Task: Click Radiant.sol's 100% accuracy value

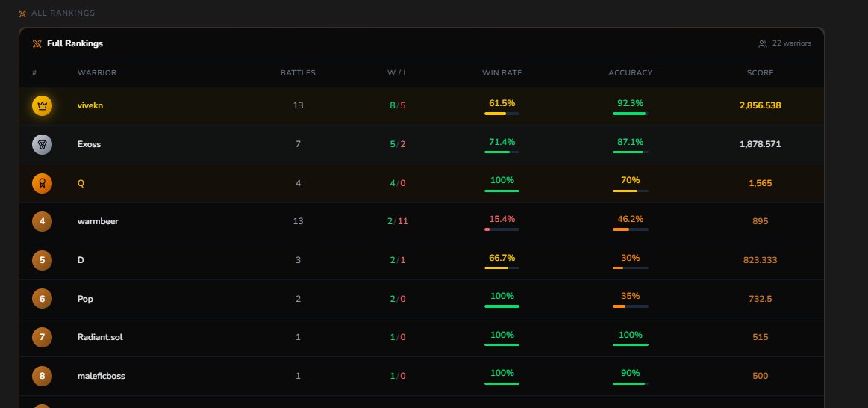Action: [x=631, y=335]
